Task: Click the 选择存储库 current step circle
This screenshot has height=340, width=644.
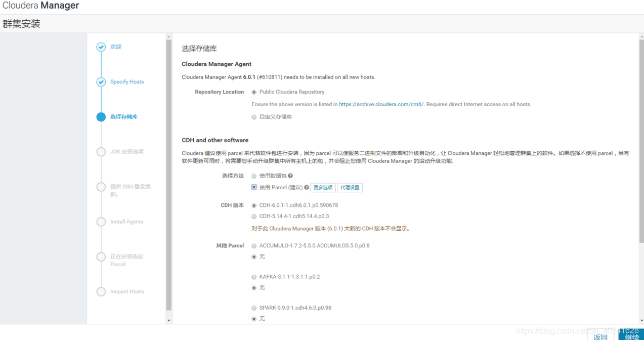Action: click(x=101, y=117)
